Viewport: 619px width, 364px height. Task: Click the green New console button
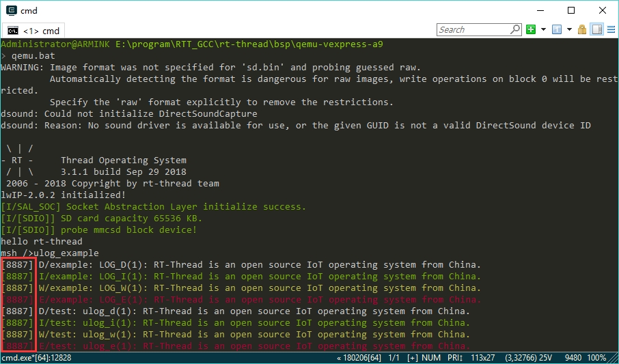[x=531, y=29]
